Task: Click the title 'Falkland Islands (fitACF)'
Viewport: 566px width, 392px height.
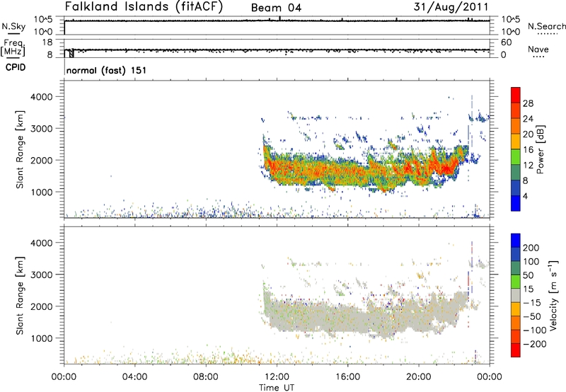Action: [x=144, y=6]
